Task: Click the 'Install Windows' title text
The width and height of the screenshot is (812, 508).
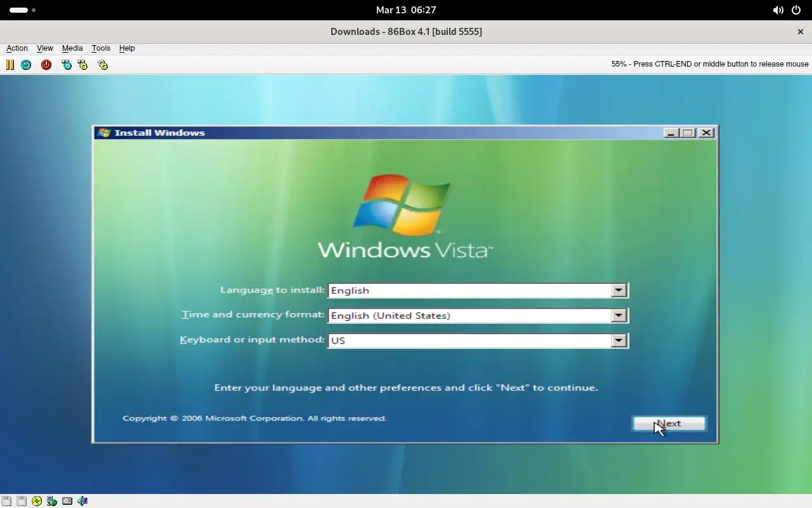Action: [160, 133]
